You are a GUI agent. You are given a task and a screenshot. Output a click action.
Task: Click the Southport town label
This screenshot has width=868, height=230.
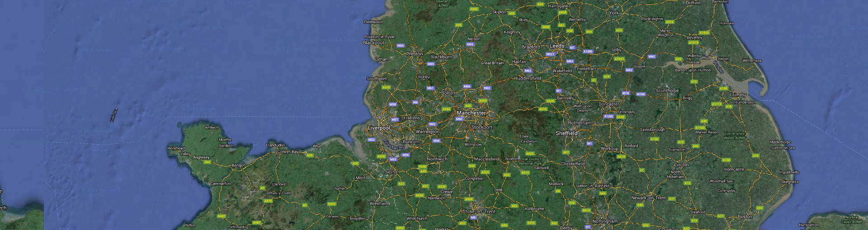[377, 79]
